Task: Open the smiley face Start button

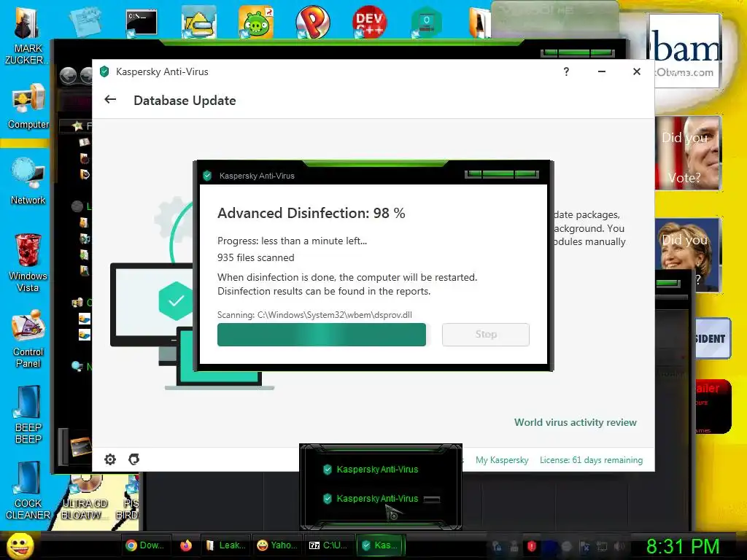Action: coord(20,545)
